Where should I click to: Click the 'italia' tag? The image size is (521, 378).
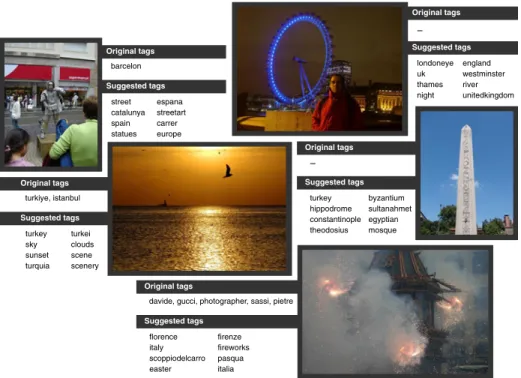tap(226, 369)
